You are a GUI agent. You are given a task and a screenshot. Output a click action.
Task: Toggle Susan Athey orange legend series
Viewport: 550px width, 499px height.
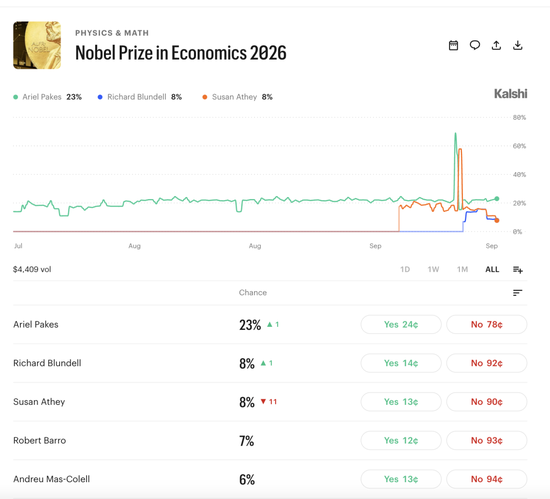[237, 97]
